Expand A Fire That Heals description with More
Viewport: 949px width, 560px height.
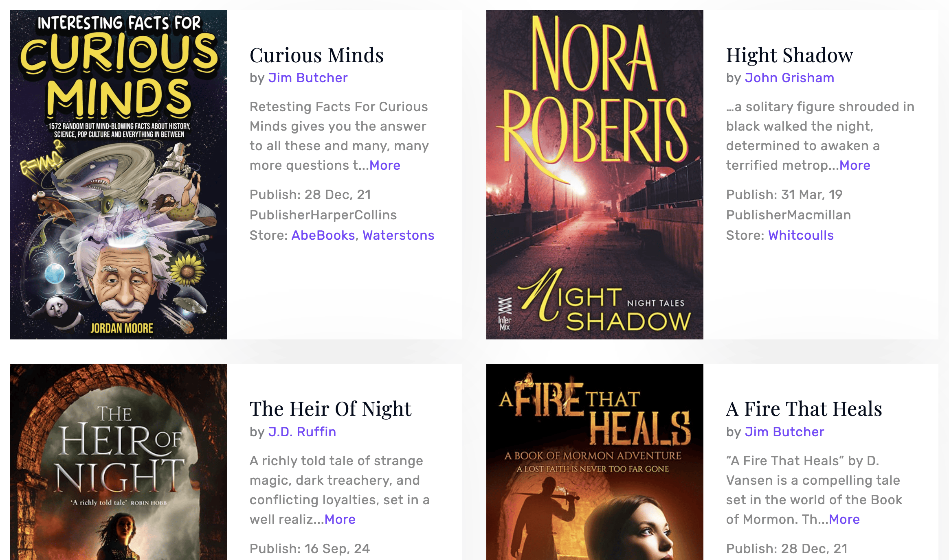844,519
